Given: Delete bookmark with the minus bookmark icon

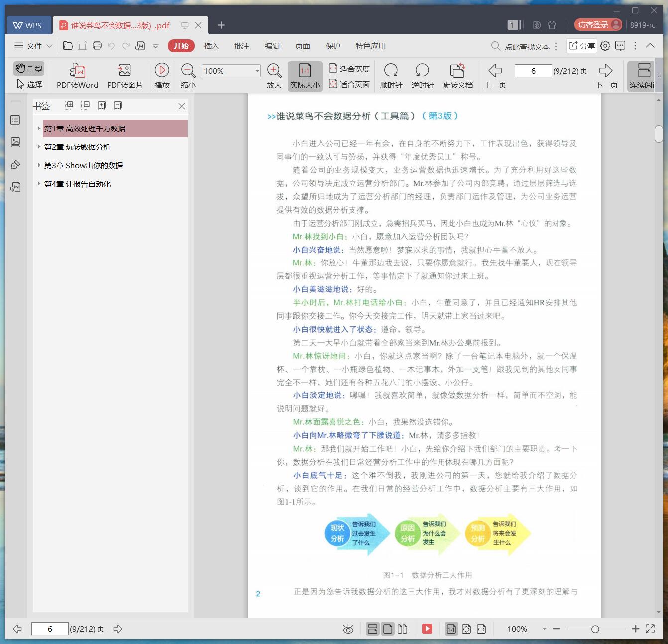Looking at the screenshot, I should click(118, 105).
